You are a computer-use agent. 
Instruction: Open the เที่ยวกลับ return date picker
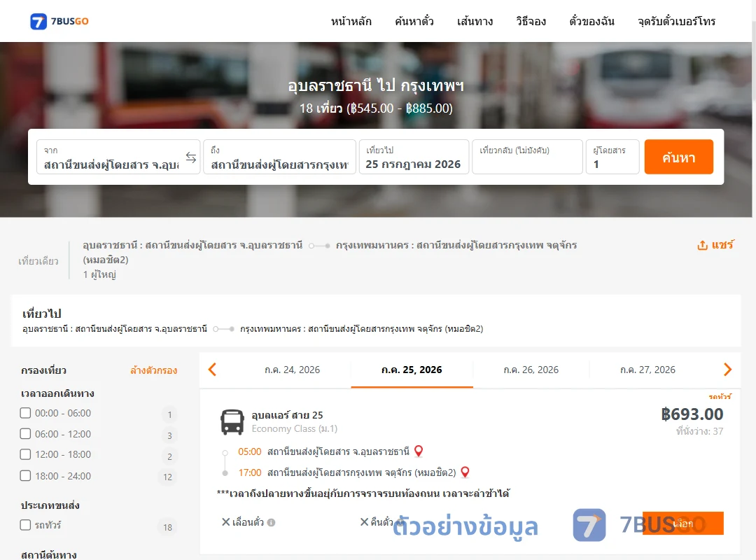tap(528, 157)
